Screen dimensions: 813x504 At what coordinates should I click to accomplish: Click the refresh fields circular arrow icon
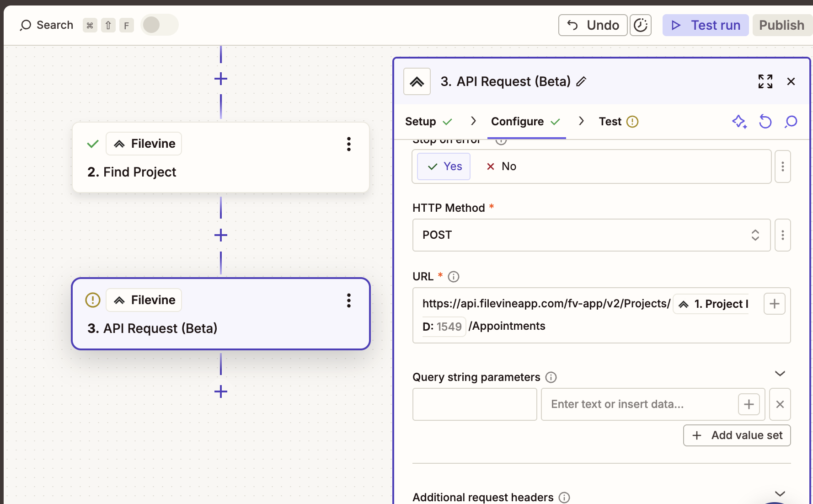point(765,122)
